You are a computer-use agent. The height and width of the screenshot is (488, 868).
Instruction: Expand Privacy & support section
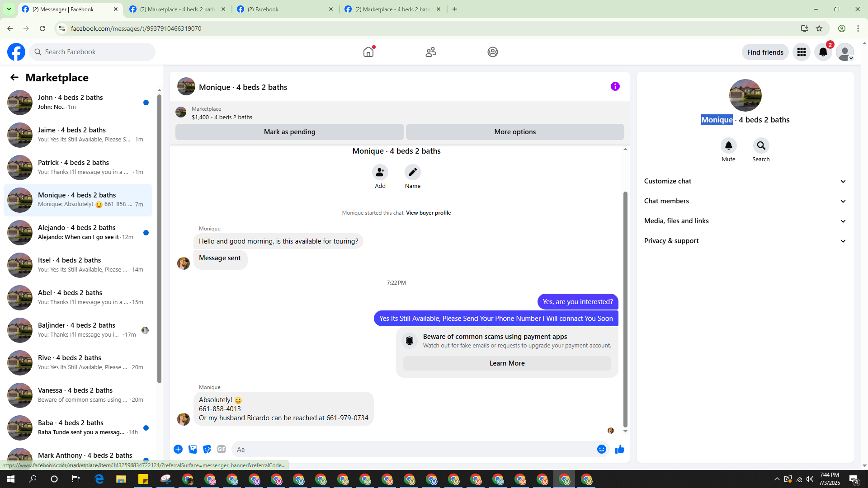(745, 241)
